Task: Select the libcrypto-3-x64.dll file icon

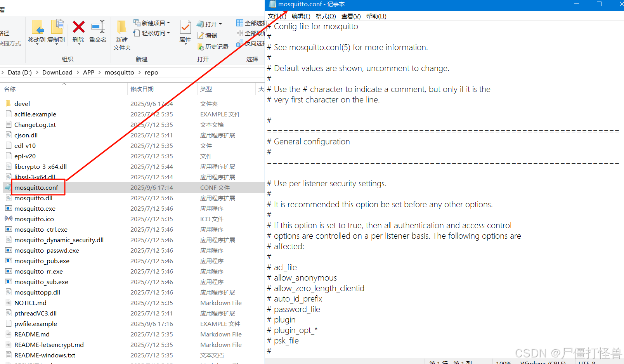Action: 8,166
